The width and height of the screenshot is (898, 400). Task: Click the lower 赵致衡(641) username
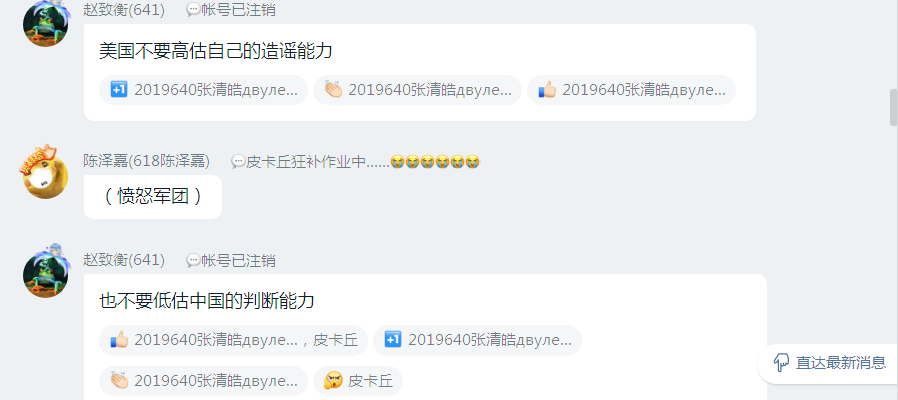(124, 260)
